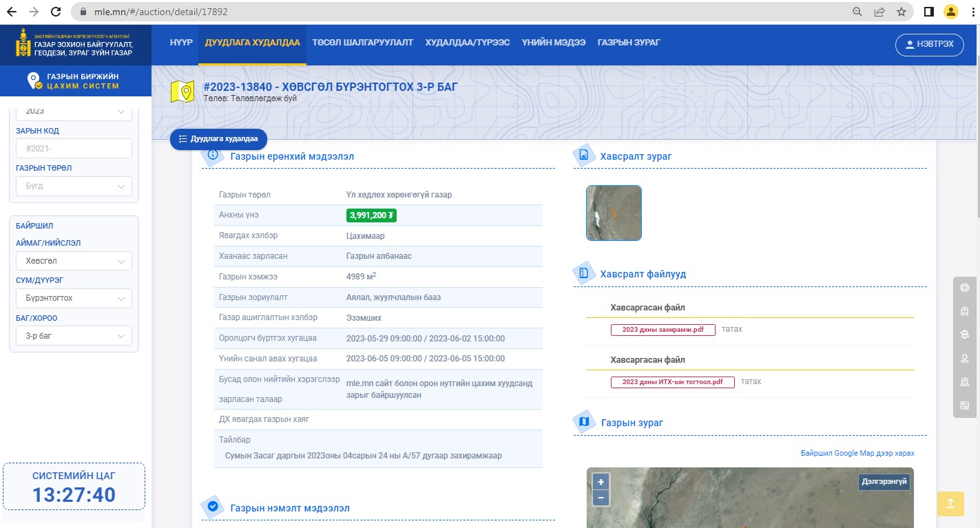Click the site padlock icon in address bar

coord(82,12)
